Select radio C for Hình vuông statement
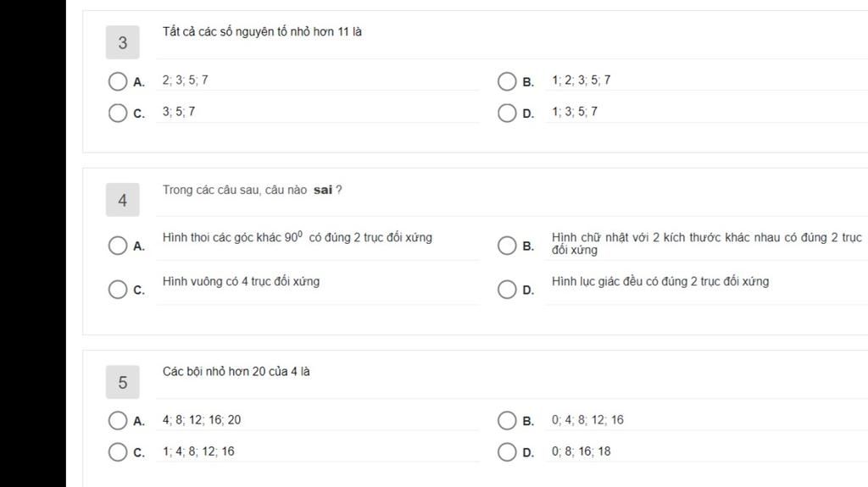Viewport: 868px width, 487px height. (x=118, y=290)
